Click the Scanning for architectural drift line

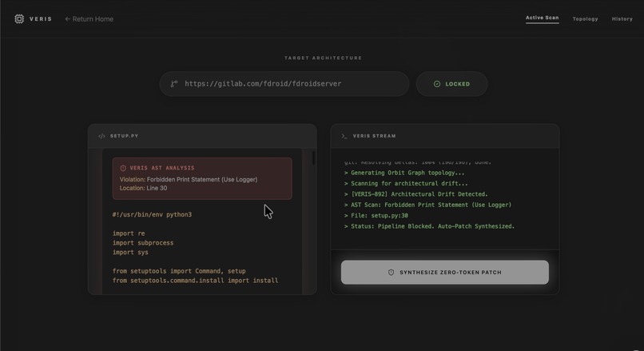pyautogui.click(x=406, y=184)
